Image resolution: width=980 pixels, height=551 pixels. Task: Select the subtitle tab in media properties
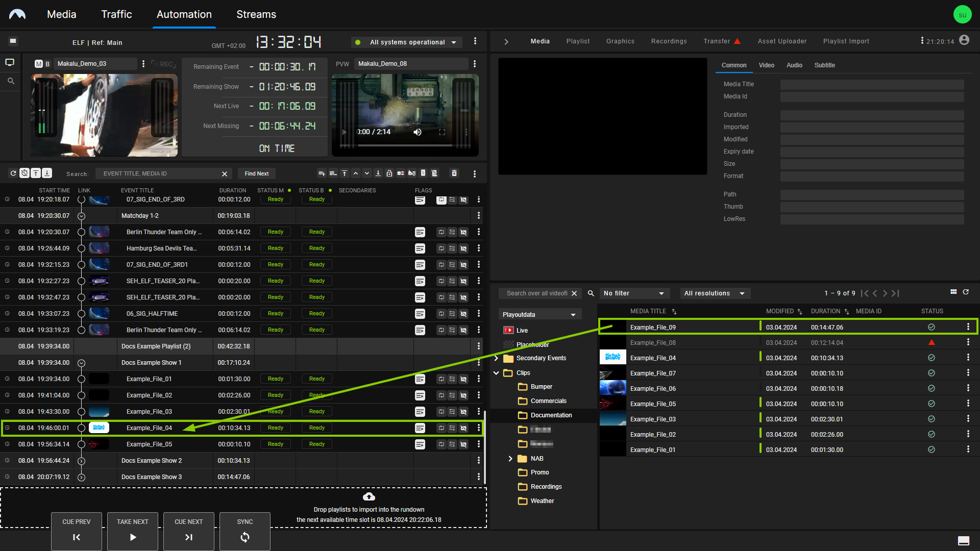(824, 65)
